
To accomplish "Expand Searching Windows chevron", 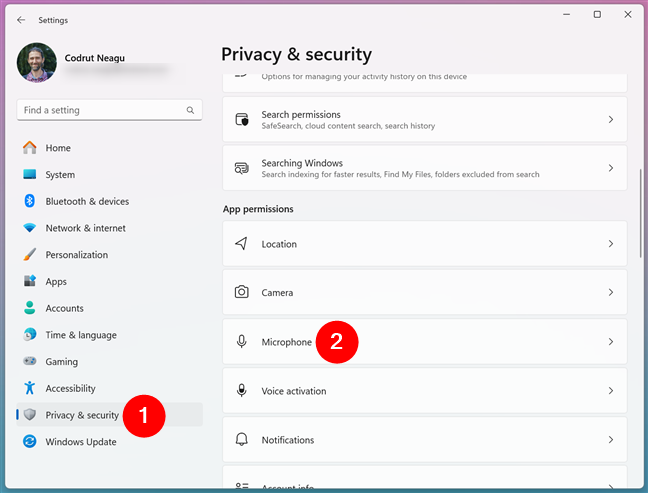I will click(611, 168).
